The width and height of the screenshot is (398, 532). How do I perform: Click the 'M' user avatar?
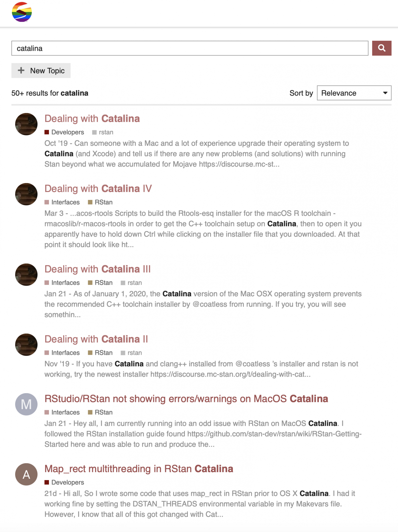coord(26,404)
